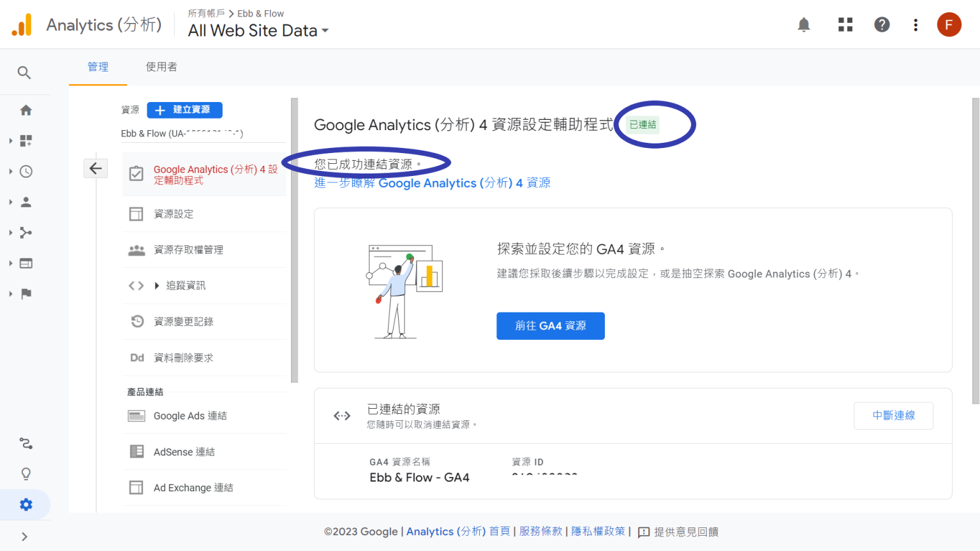Viewport: 980px width, 551px height.
Task: Click the GA4 setup assistant checkbox icon
Action: tap(137, 173)
